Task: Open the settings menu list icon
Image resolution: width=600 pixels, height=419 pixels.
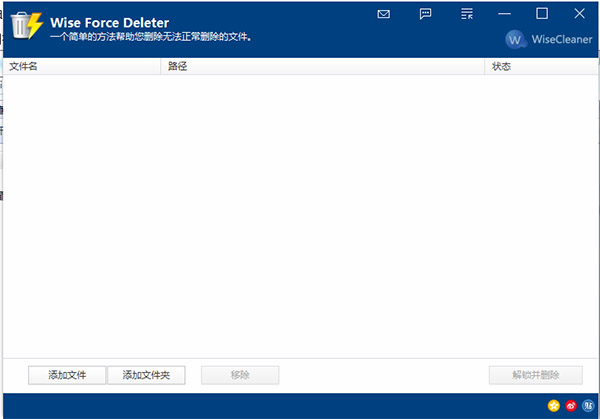Action: coord(467,14)
